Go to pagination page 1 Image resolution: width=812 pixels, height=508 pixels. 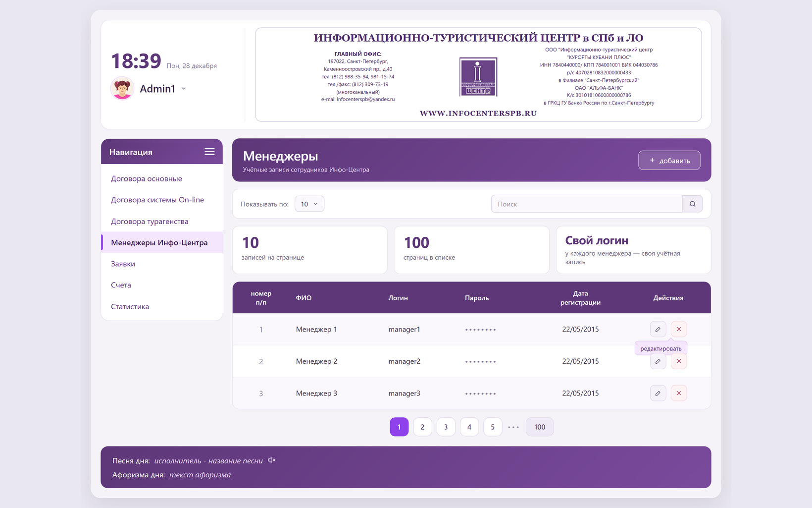point(399,427)
